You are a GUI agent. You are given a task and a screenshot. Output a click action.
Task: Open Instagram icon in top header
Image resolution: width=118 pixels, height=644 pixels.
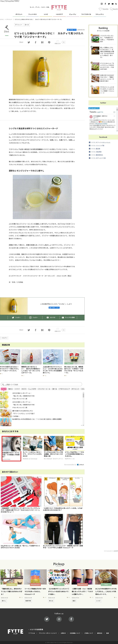[102, 4]
